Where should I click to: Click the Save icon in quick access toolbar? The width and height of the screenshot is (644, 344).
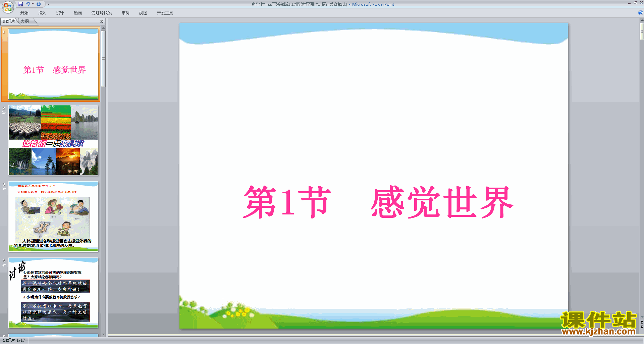pos(20,4)
